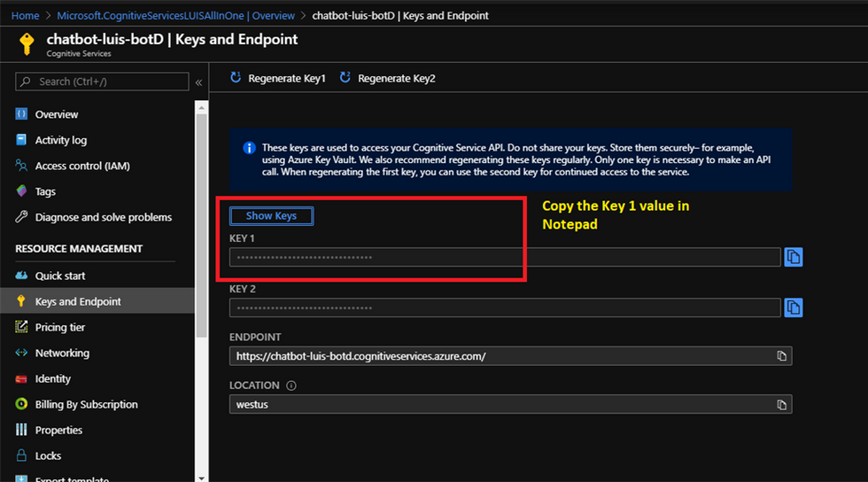Click the Cognitive Services subtitle text
Viewport: 868px width, 482px height.
(x=79, y=54)
